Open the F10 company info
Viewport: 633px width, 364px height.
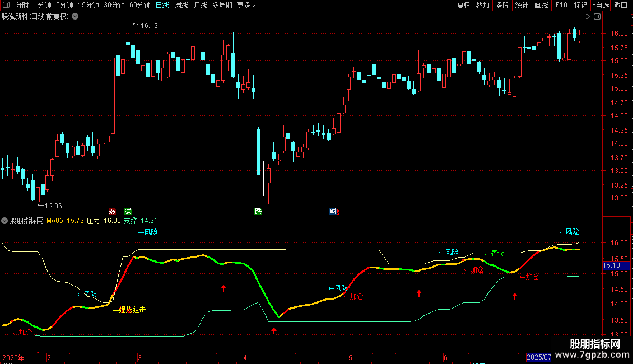[x=561, y=5]
